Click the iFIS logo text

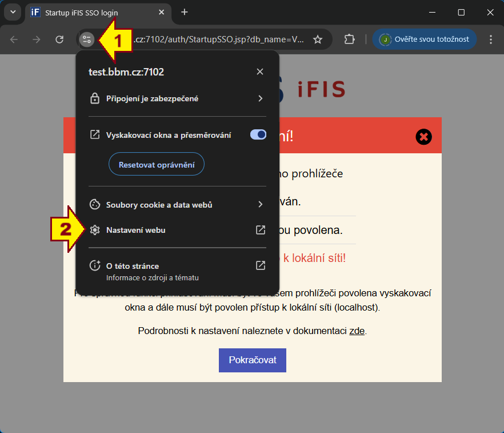(321, 89)
